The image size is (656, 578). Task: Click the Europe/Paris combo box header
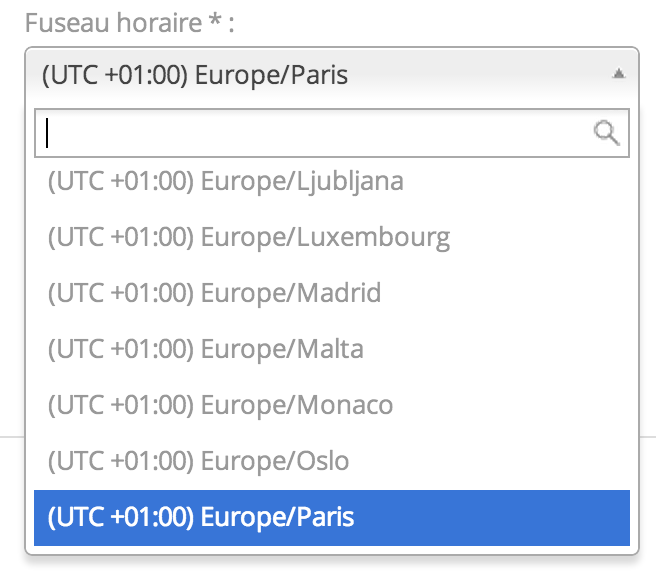point(300,74)
